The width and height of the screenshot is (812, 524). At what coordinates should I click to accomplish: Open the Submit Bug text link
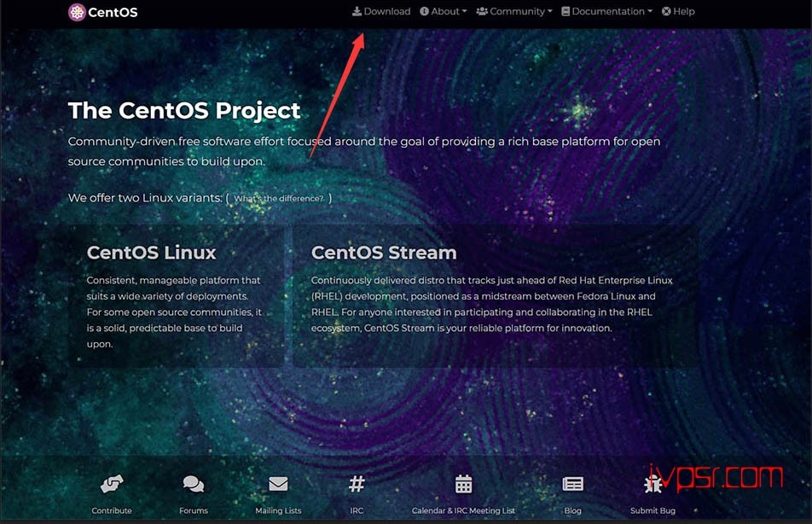point(653,510)
